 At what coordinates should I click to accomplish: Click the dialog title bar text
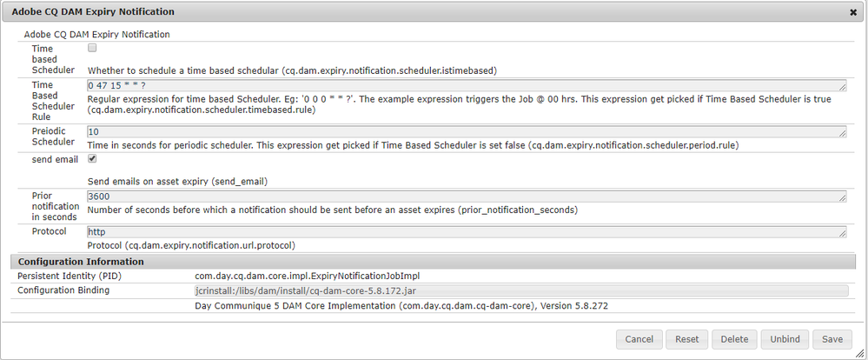pos(93,11)
